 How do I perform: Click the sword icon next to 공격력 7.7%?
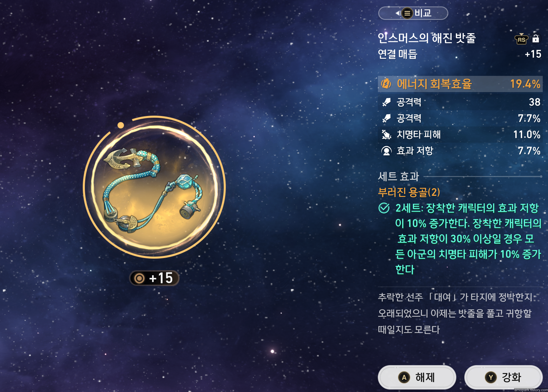tap(386, 118)
